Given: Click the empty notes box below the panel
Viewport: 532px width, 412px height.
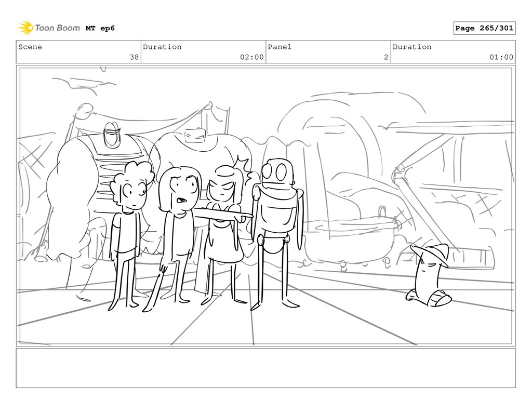Looking at the screenshot, I should click(x=265, y=368).
